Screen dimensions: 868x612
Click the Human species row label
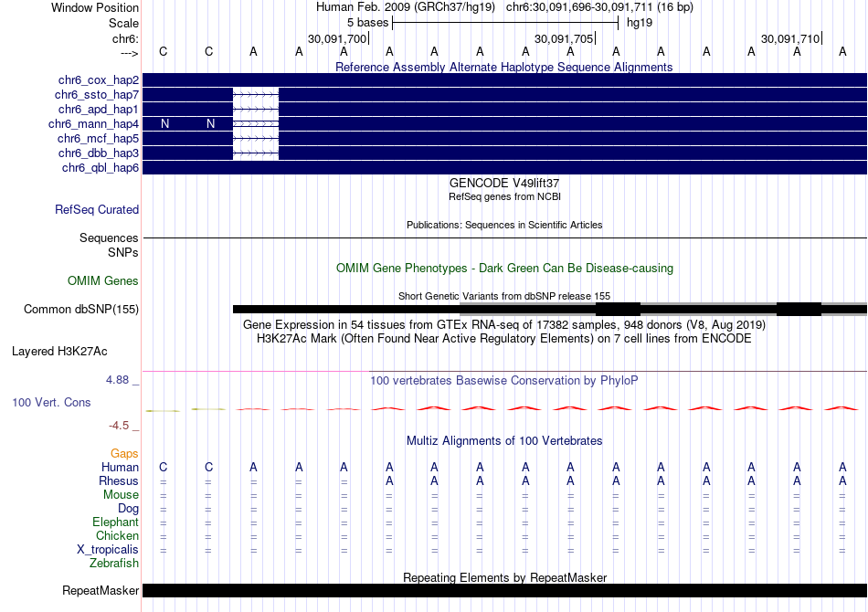point(120,467)
